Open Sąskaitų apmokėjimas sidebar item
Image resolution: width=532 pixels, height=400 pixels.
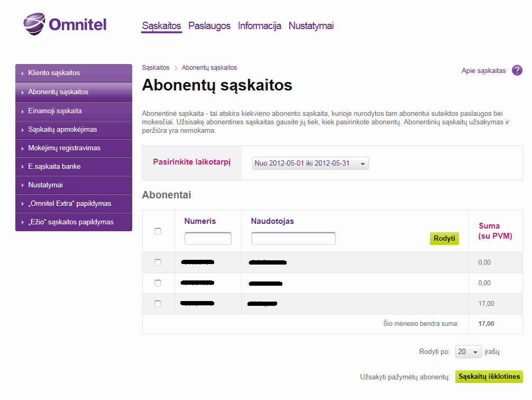[x=74, y=130]
